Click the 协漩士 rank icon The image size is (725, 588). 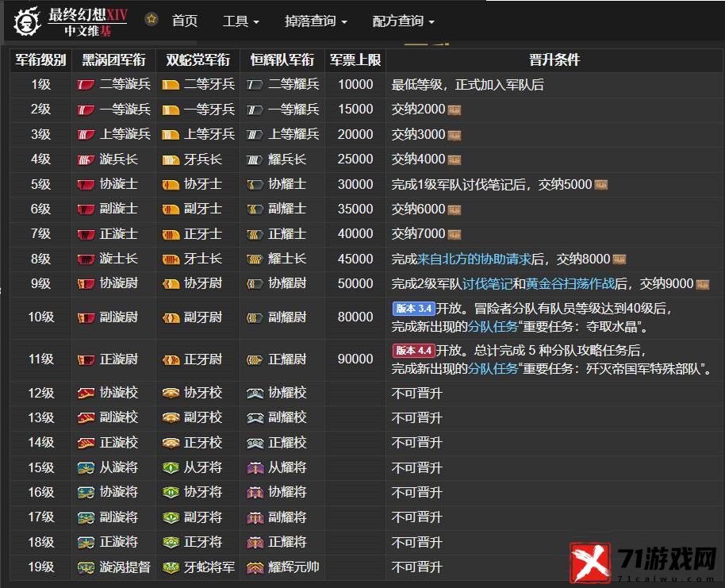click(86, 185)
